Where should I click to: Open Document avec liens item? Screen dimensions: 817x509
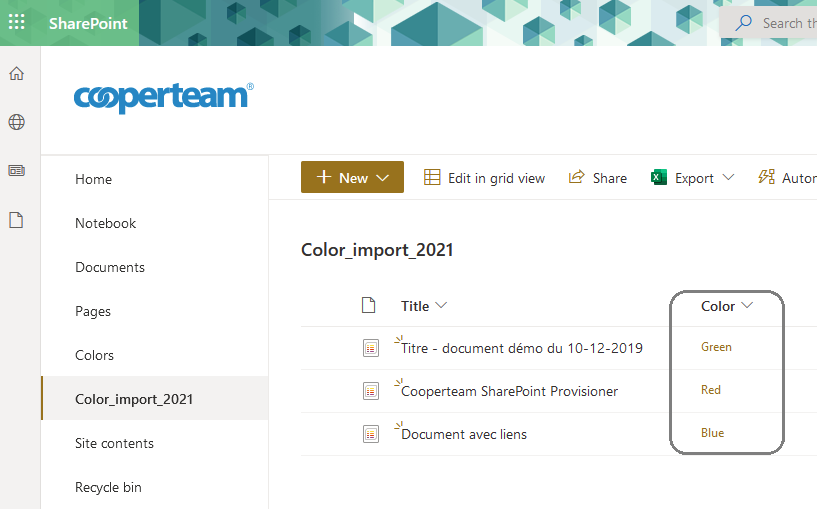464,434
